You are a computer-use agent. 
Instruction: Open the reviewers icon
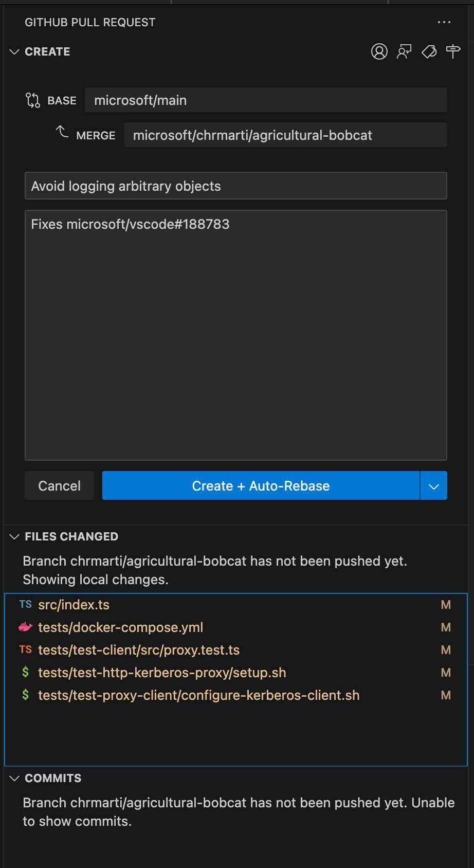[x=404, y=51]
